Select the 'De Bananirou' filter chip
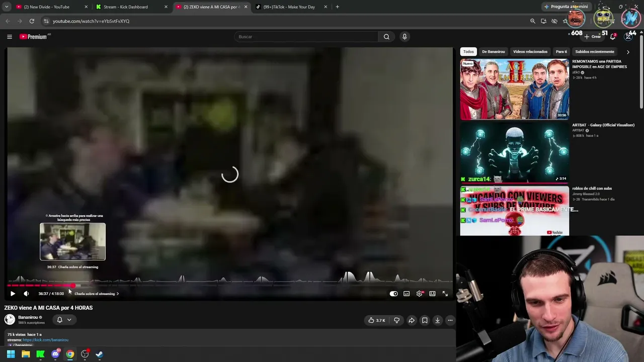The image size is (644, 362). coord(493,52)
